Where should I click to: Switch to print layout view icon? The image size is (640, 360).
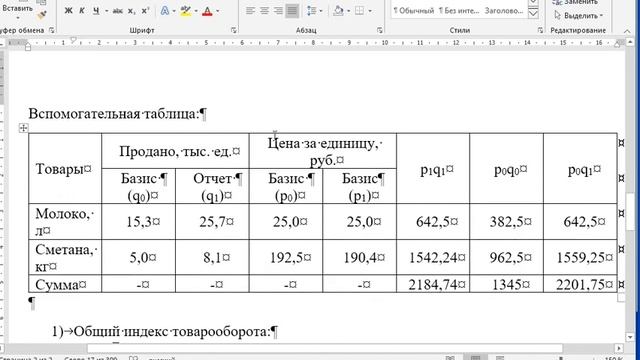[x=476, y=358]
